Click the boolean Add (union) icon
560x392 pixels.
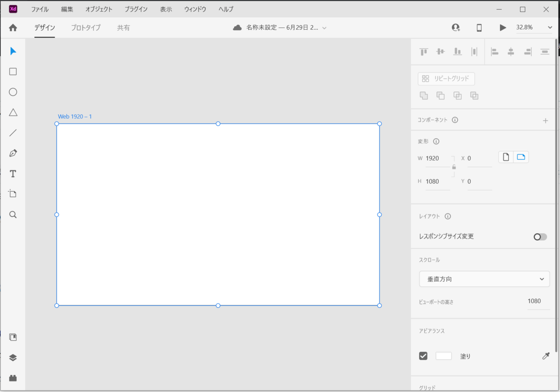[x=424, y=96]
